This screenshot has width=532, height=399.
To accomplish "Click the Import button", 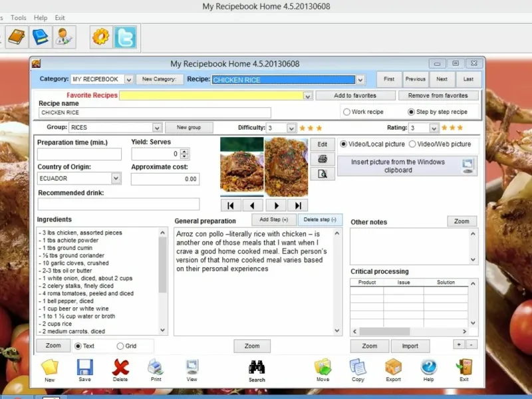I will pyautogui.click(x=410, y=346).
